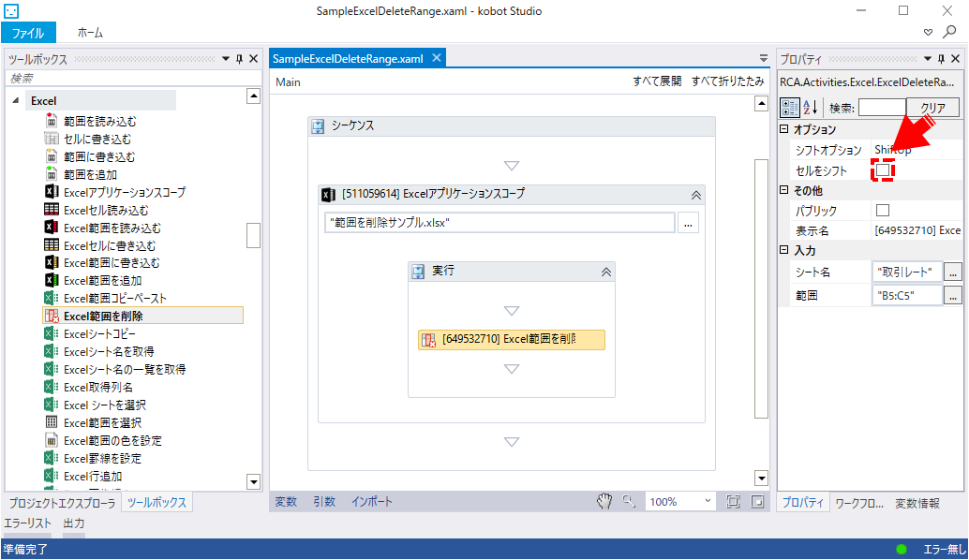Open the zoom percentage dropdown
This screenshot has height=560, width=969.
click(708, 501)
